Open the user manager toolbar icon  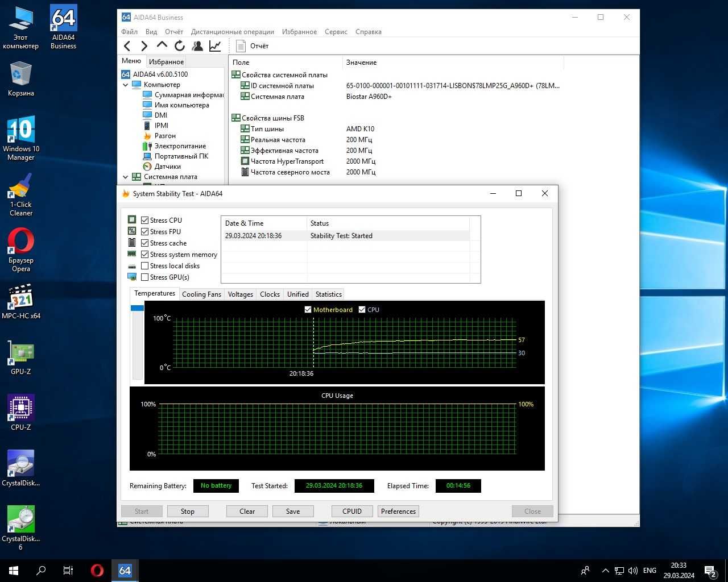(x=197, y=46)
